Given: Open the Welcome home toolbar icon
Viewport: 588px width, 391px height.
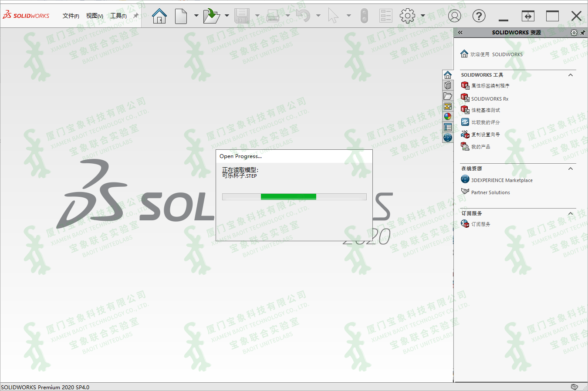Looking at the screenshot, I should coord(159,16).
